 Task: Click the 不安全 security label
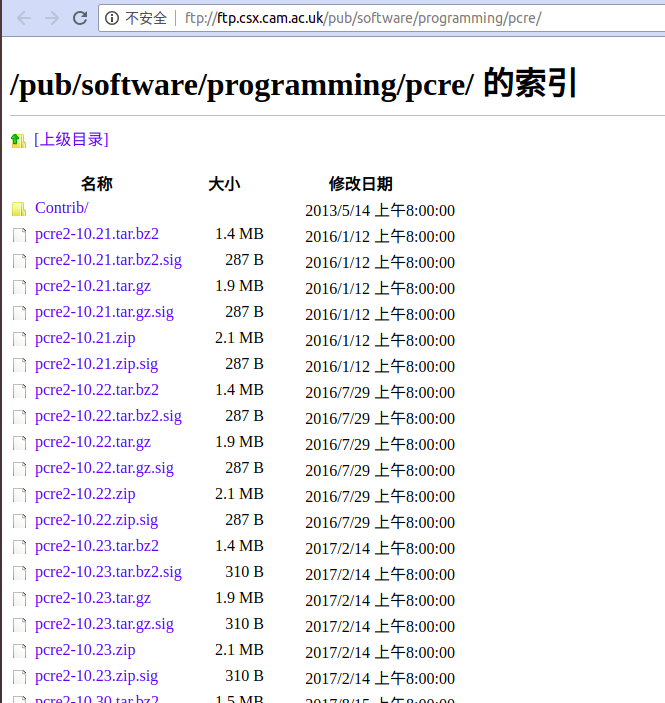(146, 18)
